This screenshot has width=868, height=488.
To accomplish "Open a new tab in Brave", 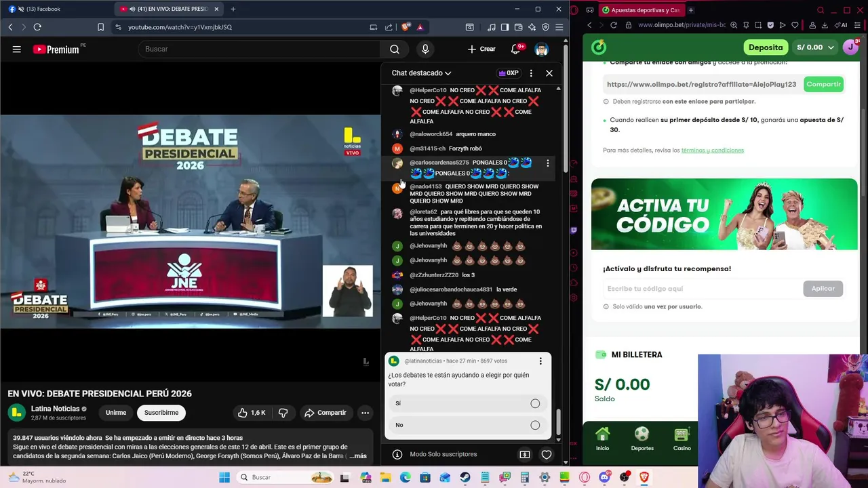I will [233, 9].
